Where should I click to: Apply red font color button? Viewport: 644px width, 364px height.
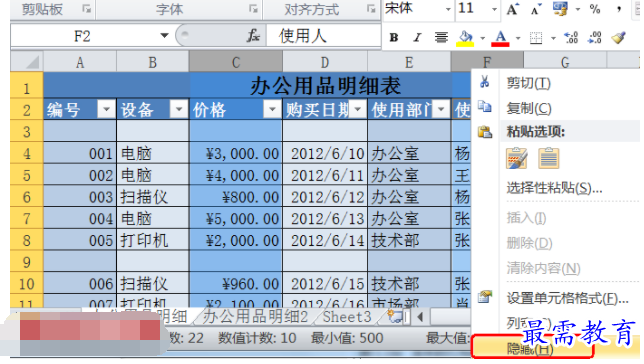click(x=500, y=38)
